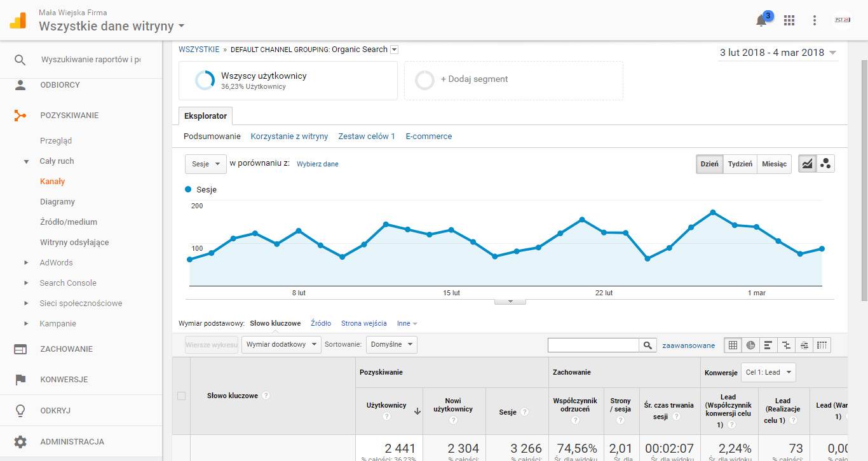Select the performance bar view icon
This screenshot has width=868, height=461.
pyautogui.click(x=768, y=345)
